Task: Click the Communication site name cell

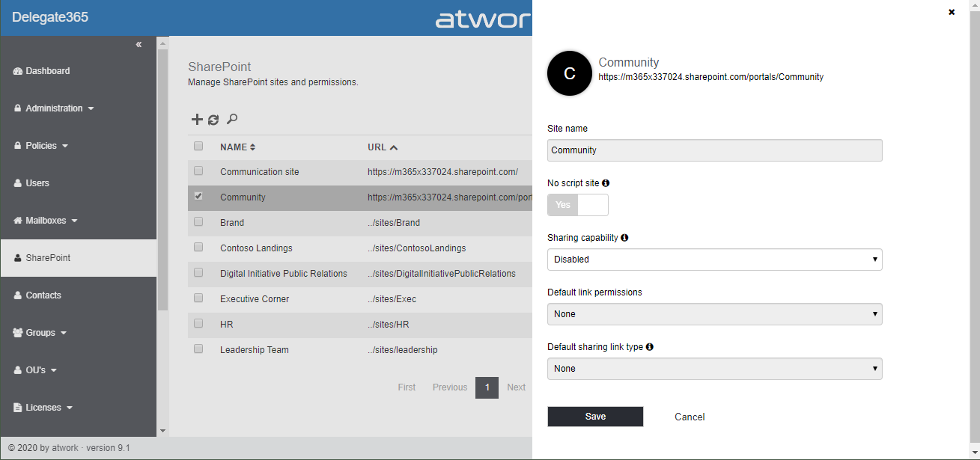Action: 260,172
